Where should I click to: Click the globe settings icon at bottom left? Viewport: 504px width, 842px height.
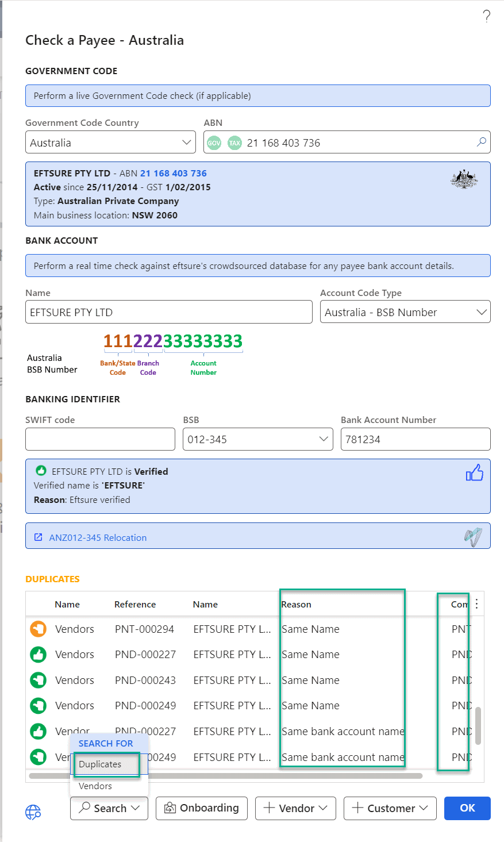[x=33, y=812]
